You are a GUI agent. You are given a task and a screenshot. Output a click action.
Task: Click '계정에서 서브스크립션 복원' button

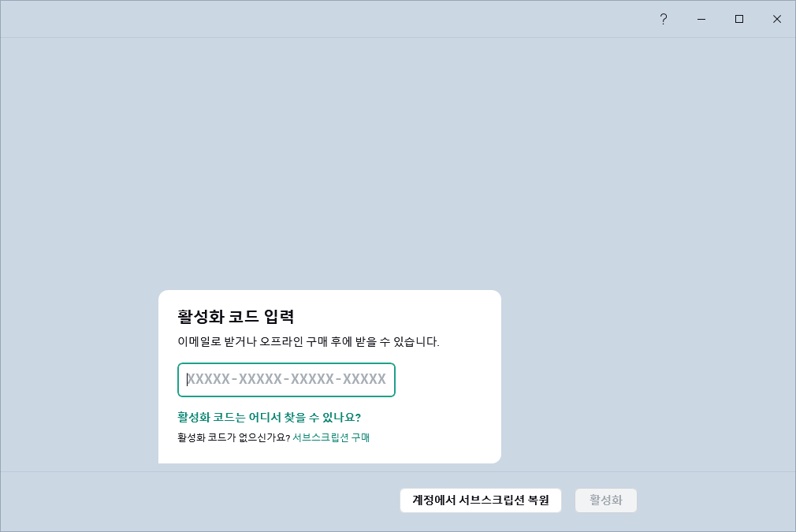(480, 500)
